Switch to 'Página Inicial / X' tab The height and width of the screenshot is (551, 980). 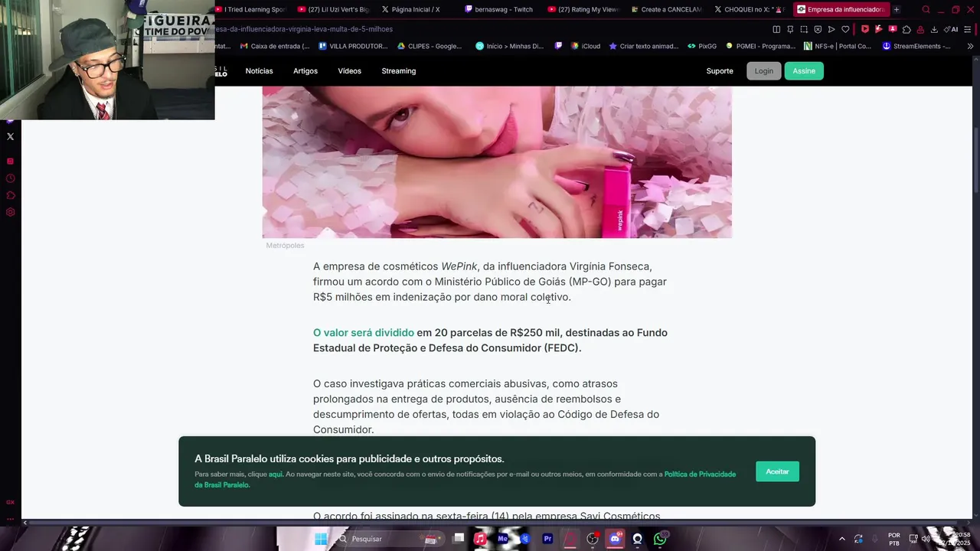pos(411,9)
